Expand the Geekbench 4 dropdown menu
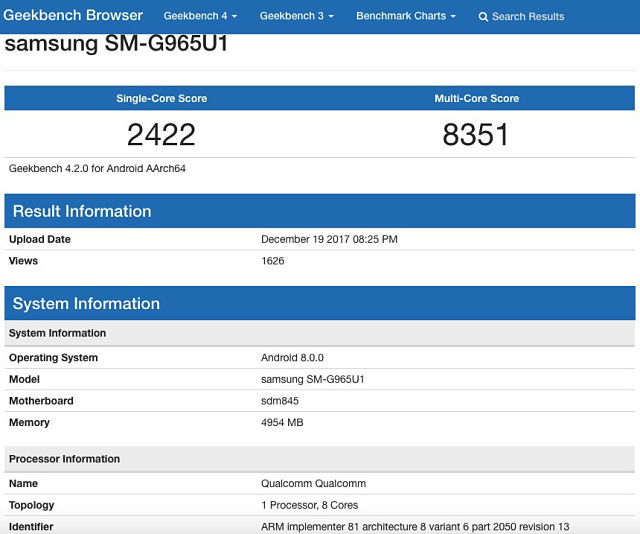Image resolution: width=640 pixels, height=534 pixels. pos(200,16)
